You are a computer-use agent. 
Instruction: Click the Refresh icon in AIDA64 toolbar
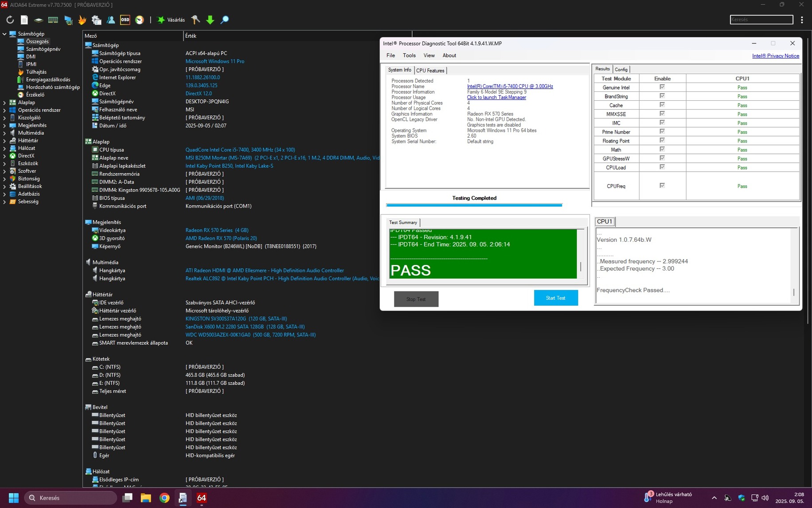10,20
